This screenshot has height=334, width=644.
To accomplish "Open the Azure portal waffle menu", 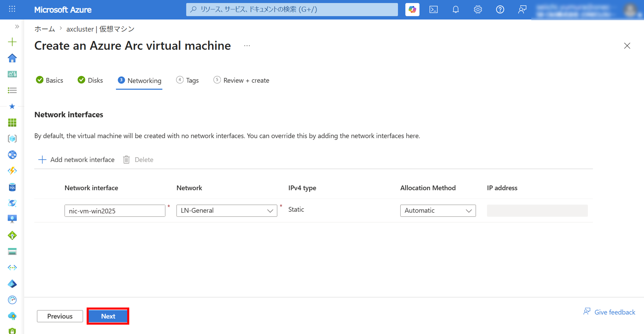I will coord(12,9).
